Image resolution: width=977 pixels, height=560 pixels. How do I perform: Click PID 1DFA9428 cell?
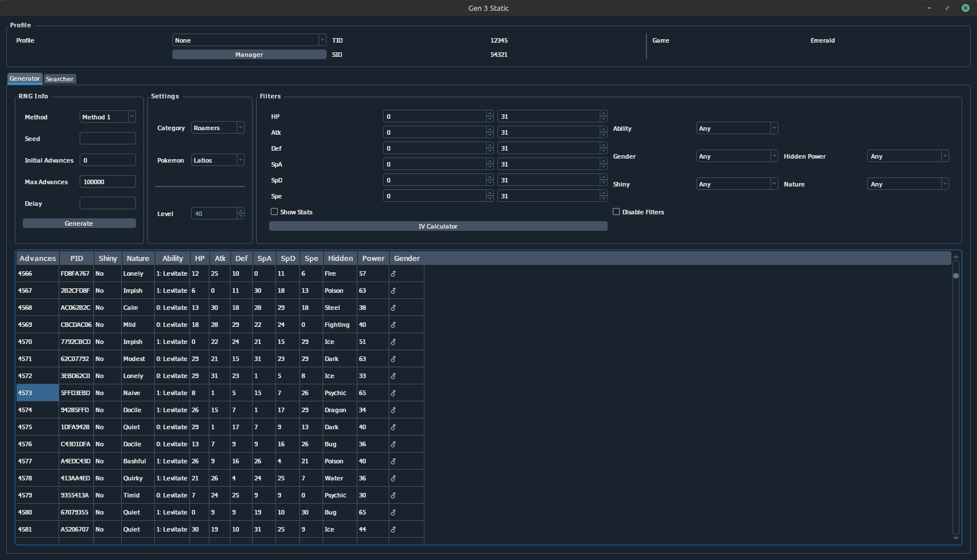click(76, 427)
